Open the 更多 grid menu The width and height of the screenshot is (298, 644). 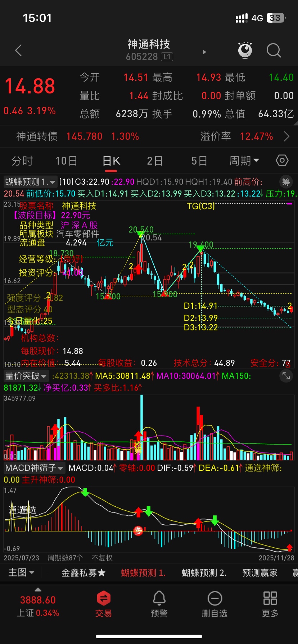(270, 604)
